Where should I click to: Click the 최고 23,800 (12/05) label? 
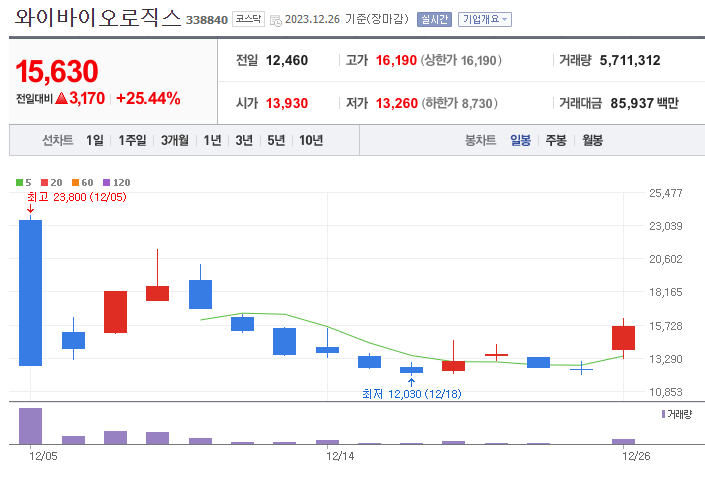77,197
